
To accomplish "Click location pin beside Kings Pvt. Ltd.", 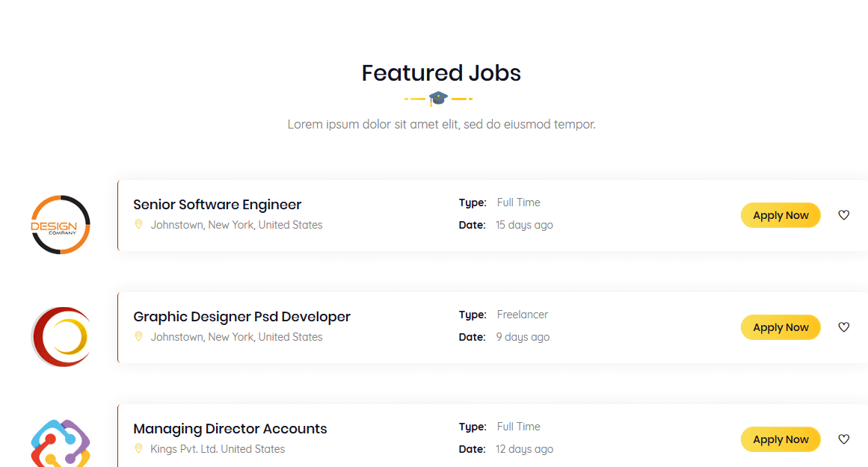I will click(x=138, y=449).
